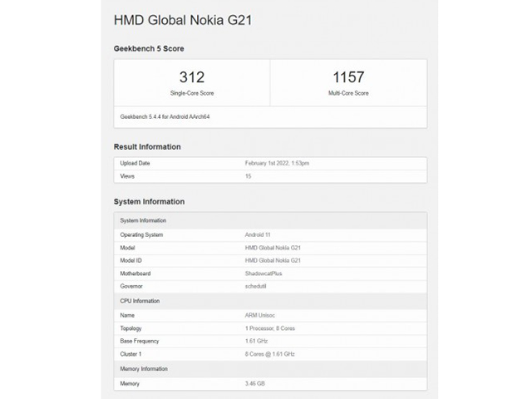Select the Model ID value HMD Global Nokia G21
This screenshot has width=532, height=399.
point(273,260)
